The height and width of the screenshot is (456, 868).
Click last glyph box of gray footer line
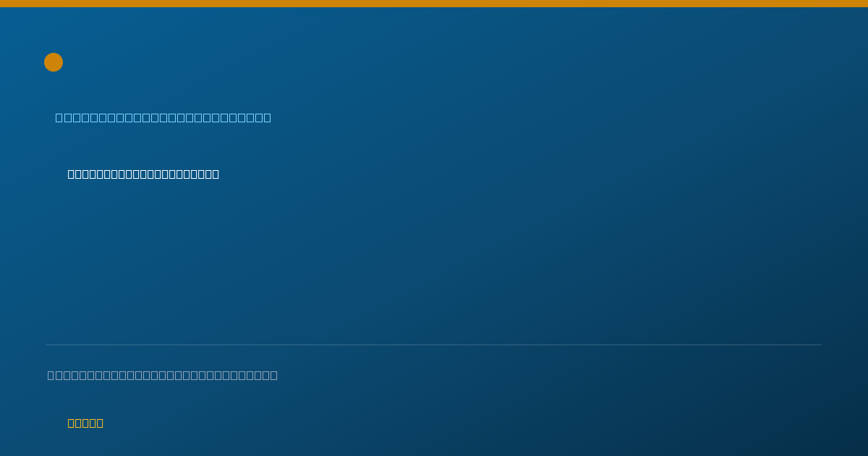click(274, 375)
